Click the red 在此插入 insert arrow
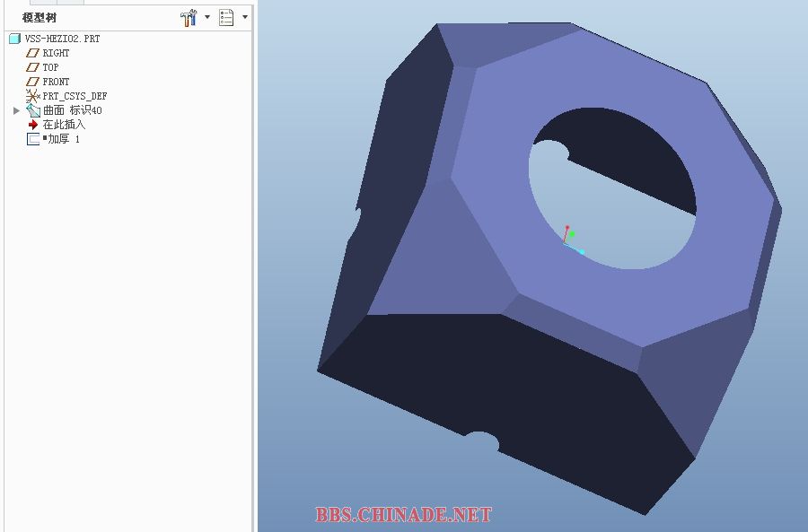808x532 pixels. pyautogui.click(x=33, y=125)
